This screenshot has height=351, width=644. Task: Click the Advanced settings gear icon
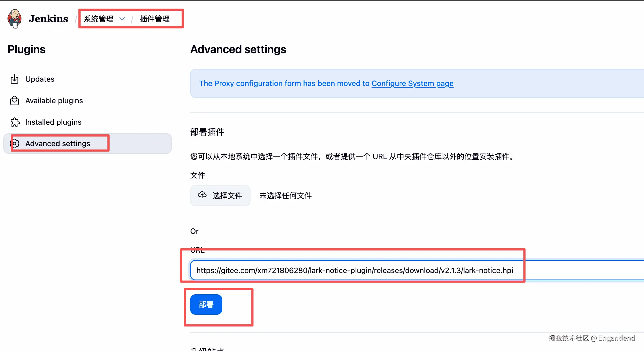[15, 144]
